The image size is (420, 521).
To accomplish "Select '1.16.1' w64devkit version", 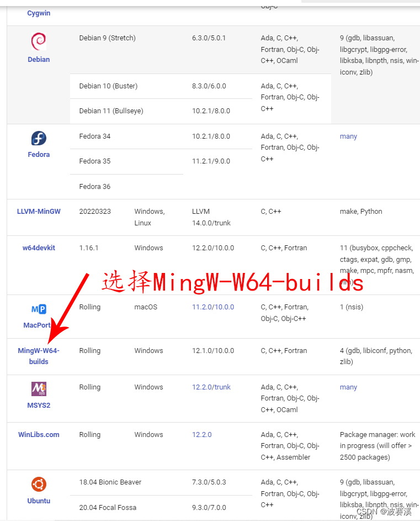I will coord(89,248).
